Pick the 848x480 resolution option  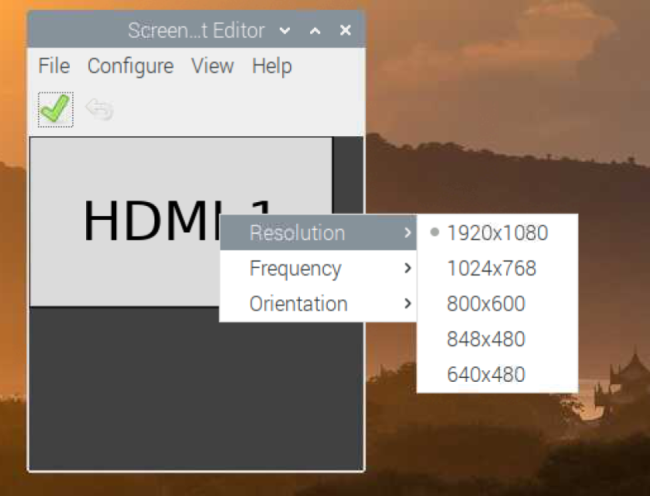point(485,340)
